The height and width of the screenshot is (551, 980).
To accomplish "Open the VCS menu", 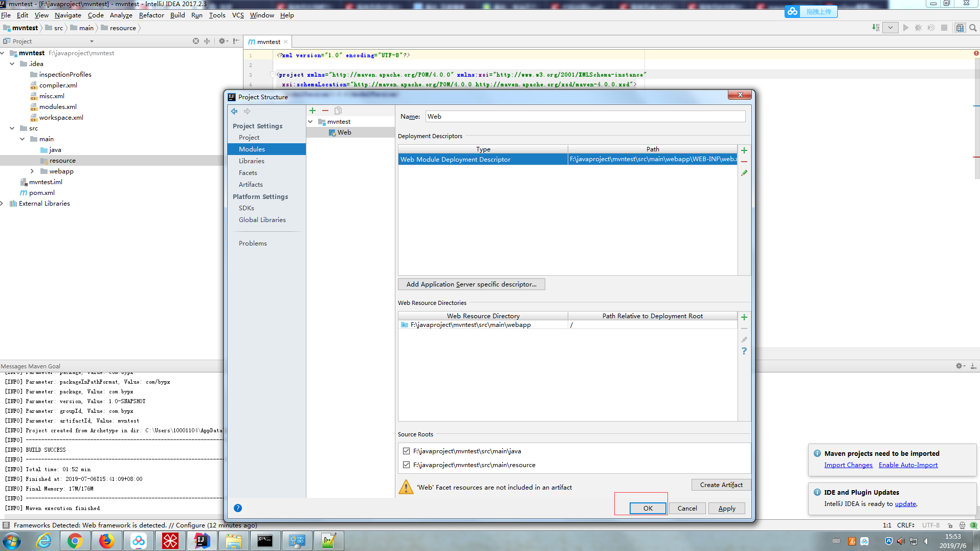I will (238, 15).
